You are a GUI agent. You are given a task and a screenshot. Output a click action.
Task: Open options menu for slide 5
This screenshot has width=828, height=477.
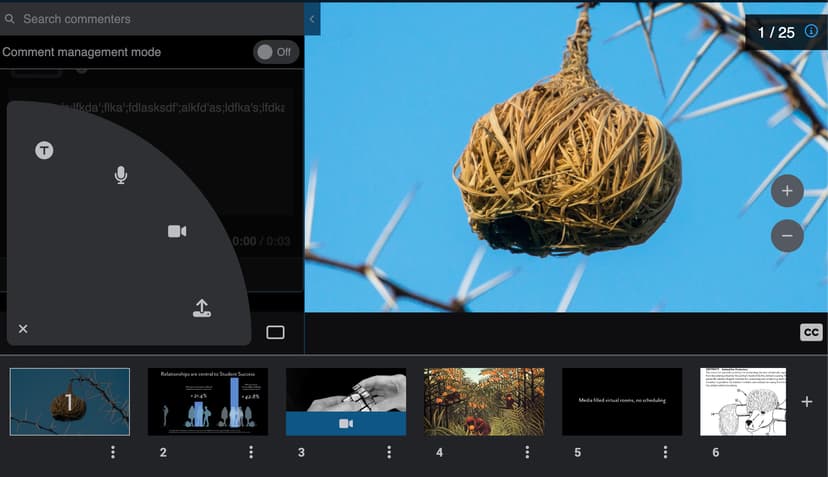click(665, 452)
